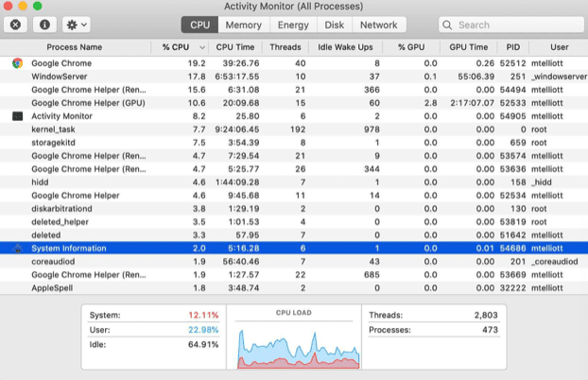Click the inspect process info icon
Screen dimensions: 588x380
tap(44, 25)
